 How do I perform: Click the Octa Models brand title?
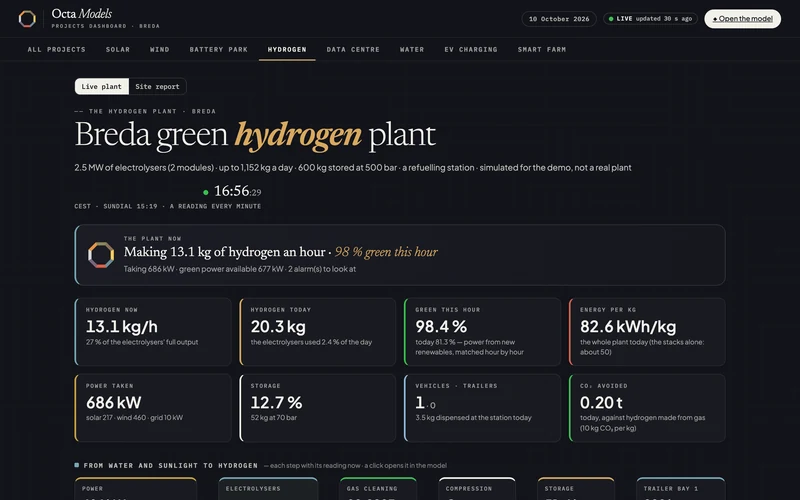(82, 14)
